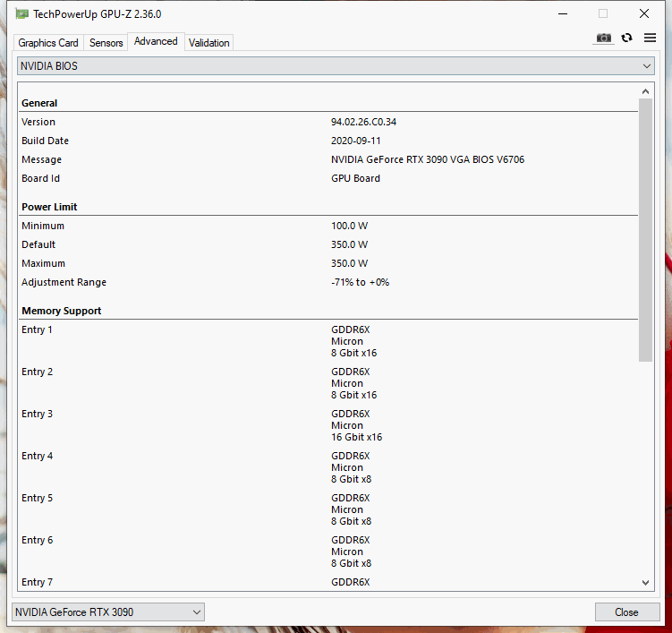Screen dimensions: 672x633
Task: Open the Sensors tab
Action: pyautogui.click(x=106, y=43)
